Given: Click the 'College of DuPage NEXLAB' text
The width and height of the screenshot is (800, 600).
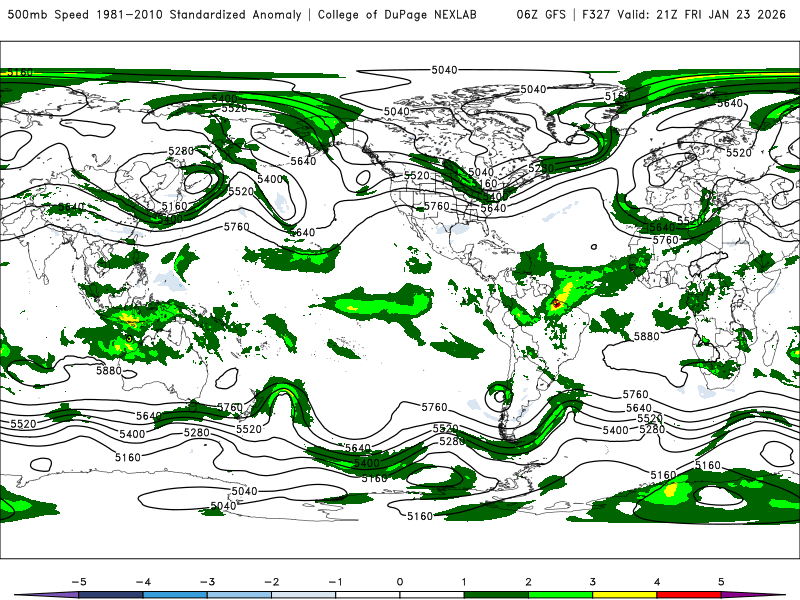Looking at the screenshot, I should pyautogui.click(x=397, y=14).
